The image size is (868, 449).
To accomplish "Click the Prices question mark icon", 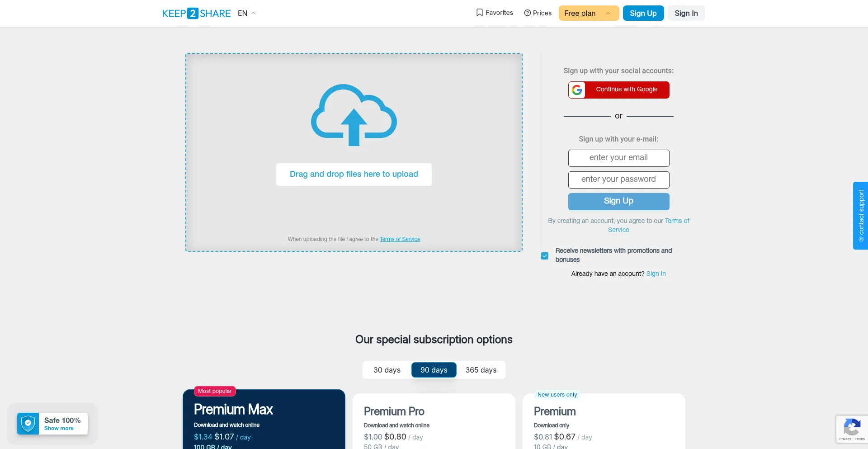I will click(x=527, y=13).
